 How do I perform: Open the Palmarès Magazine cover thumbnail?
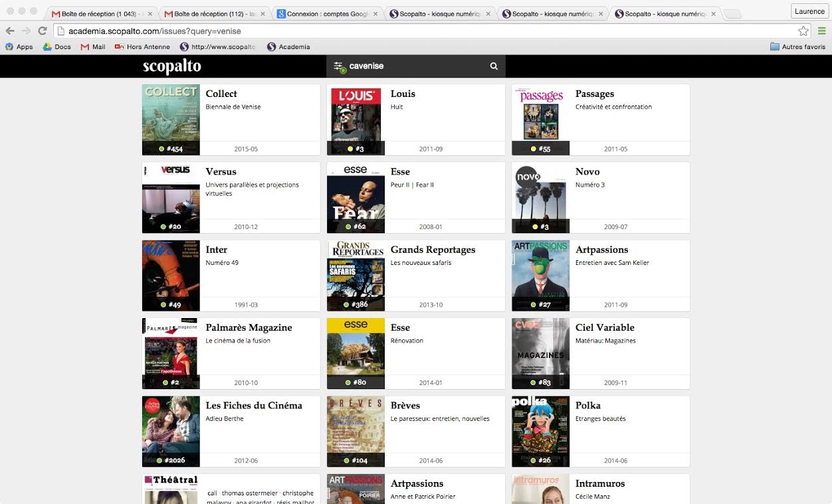[171, 354]
